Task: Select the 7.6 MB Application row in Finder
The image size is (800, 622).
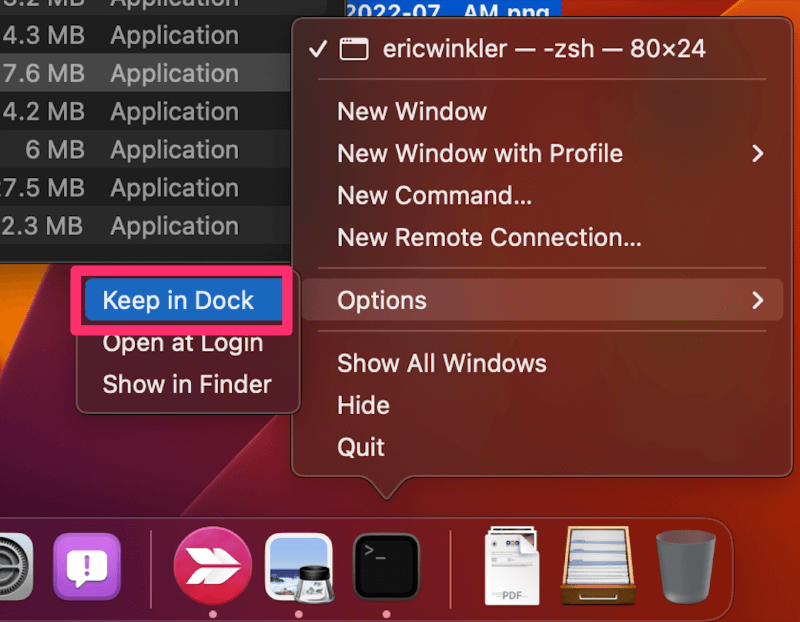Action: coord(145,73)
